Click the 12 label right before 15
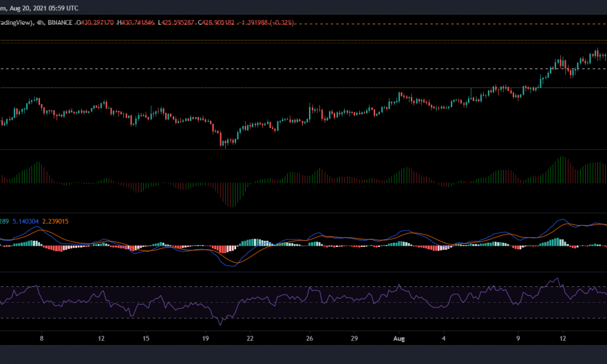The height and width of the screenshot is (364, 607). tap(101, 339)
